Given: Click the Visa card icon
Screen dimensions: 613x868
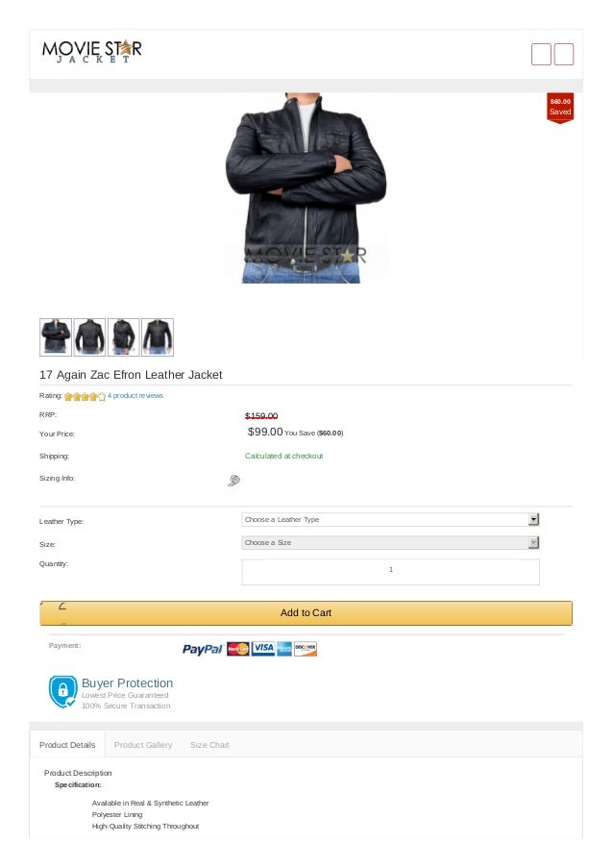Looking at the screenshot, I should pos(263,648).
